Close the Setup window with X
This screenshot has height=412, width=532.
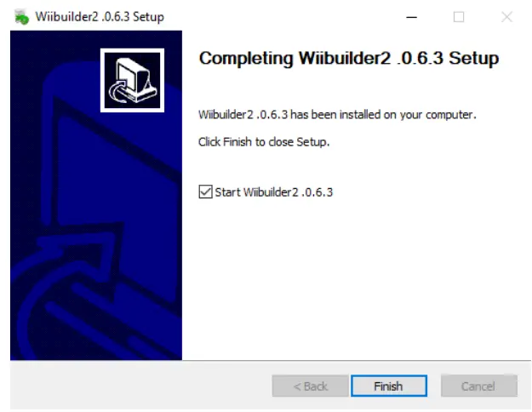coord(506,17)
